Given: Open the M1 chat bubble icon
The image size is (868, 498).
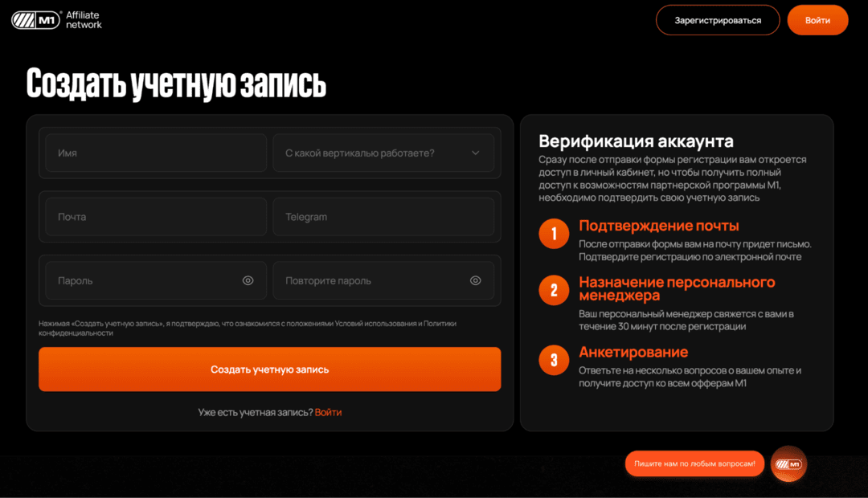Looking at the screenshot, I should click(789, 463).
